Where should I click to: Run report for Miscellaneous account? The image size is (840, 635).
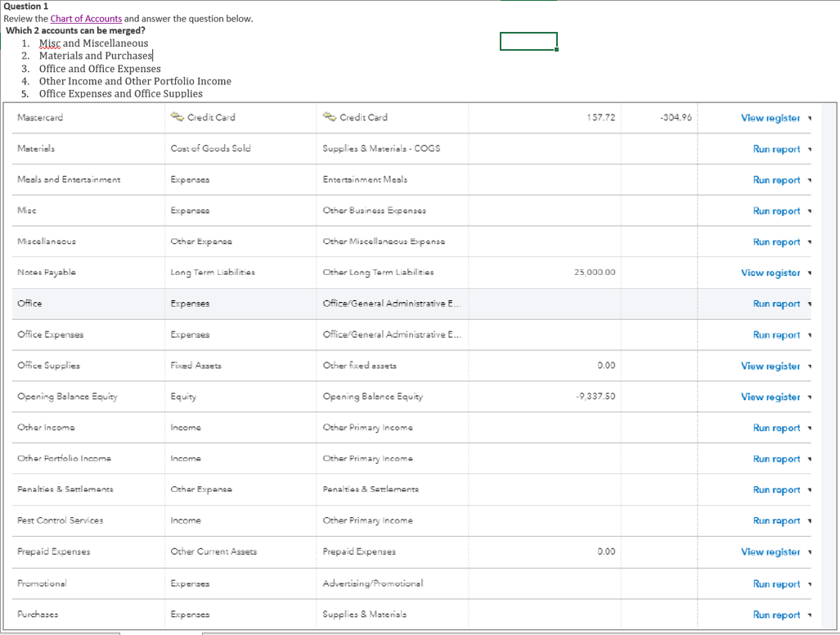(x=776, y=241)
